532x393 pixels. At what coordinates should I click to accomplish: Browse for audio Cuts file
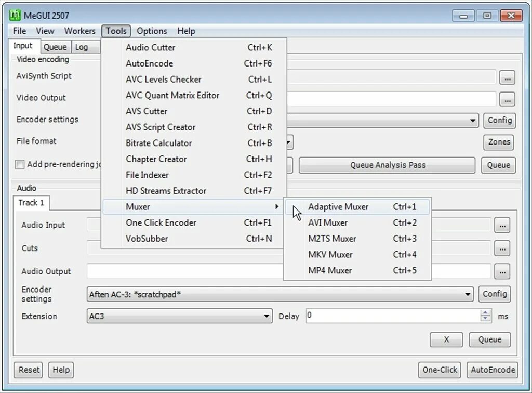(502, 249)
